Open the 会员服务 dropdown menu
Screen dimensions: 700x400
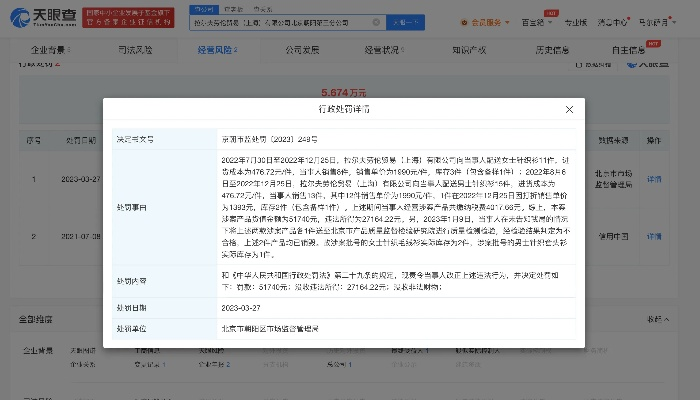point(485,22)
